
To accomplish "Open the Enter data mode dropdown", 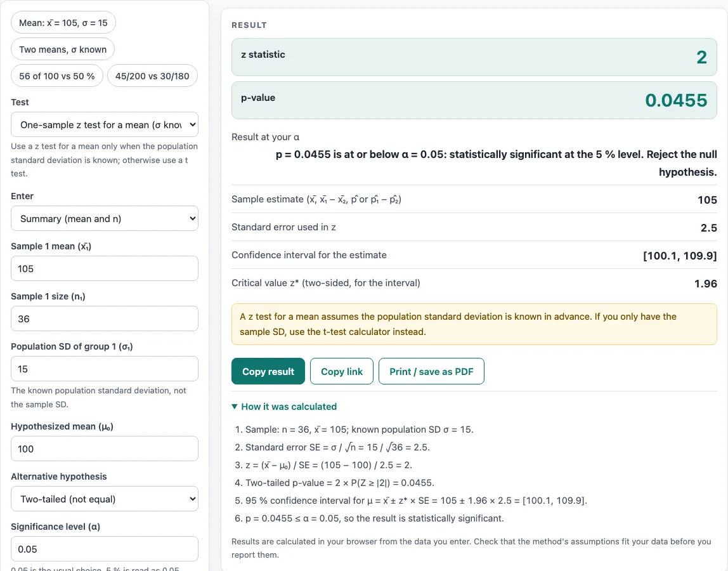I will click(x=105, y=218).
